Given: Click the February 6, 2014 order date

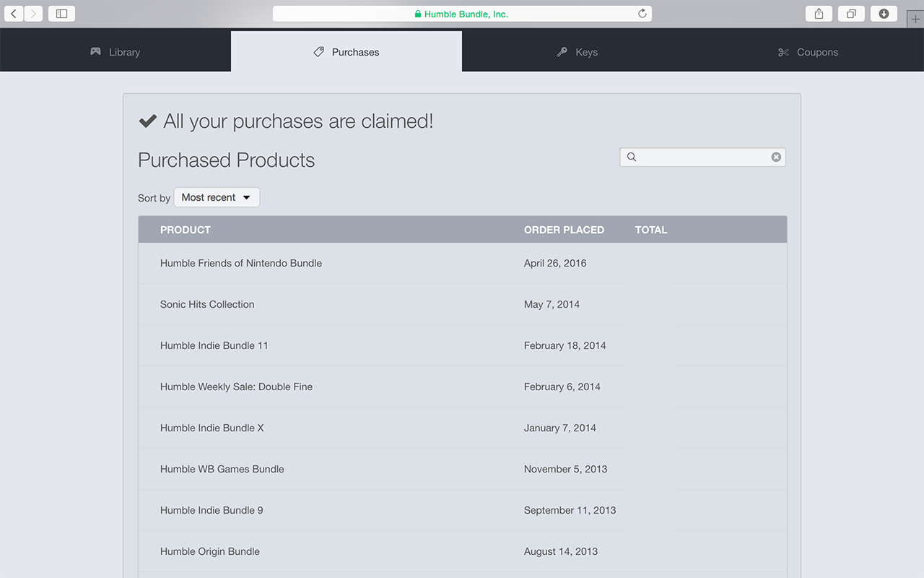Looking at the screenshot, I should tap(562, 387).
